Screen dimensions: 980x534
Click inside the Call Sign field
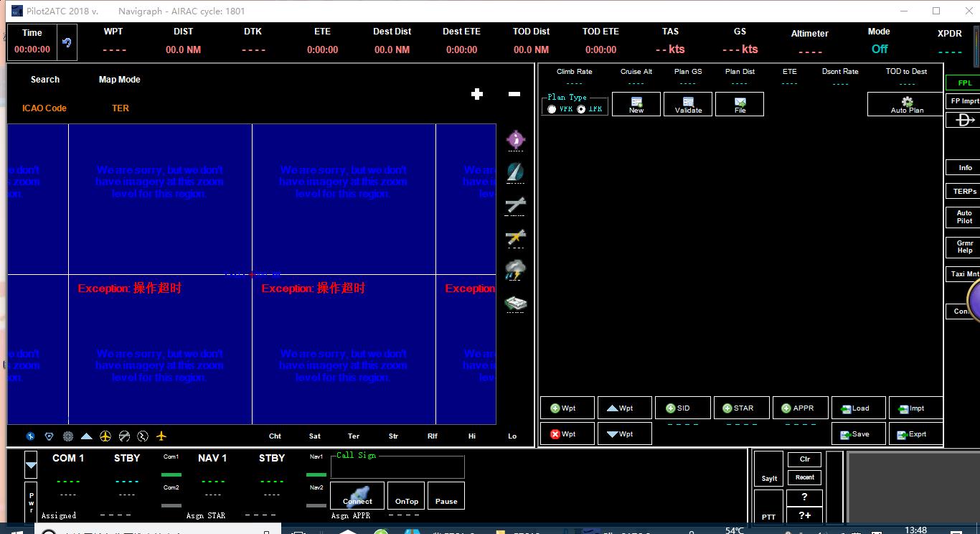397,468
